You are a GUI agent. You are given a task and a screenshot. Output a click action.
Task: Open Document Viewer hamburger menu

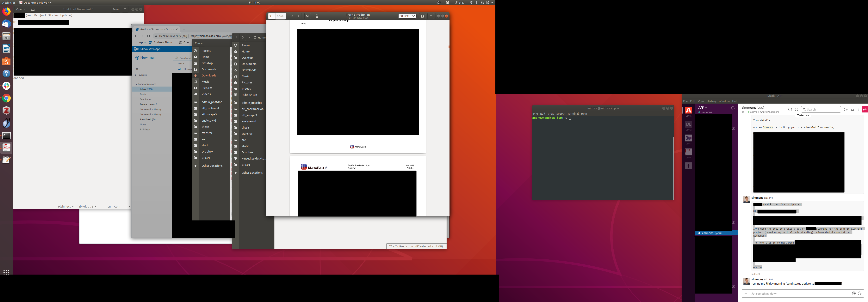coord(430,16)
